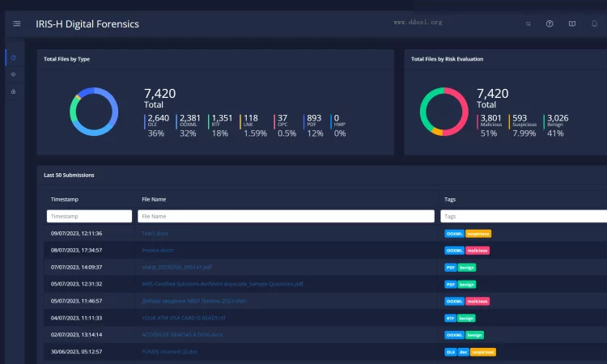Select the 593 Suspicious statistic

click(x=523, y=125)
